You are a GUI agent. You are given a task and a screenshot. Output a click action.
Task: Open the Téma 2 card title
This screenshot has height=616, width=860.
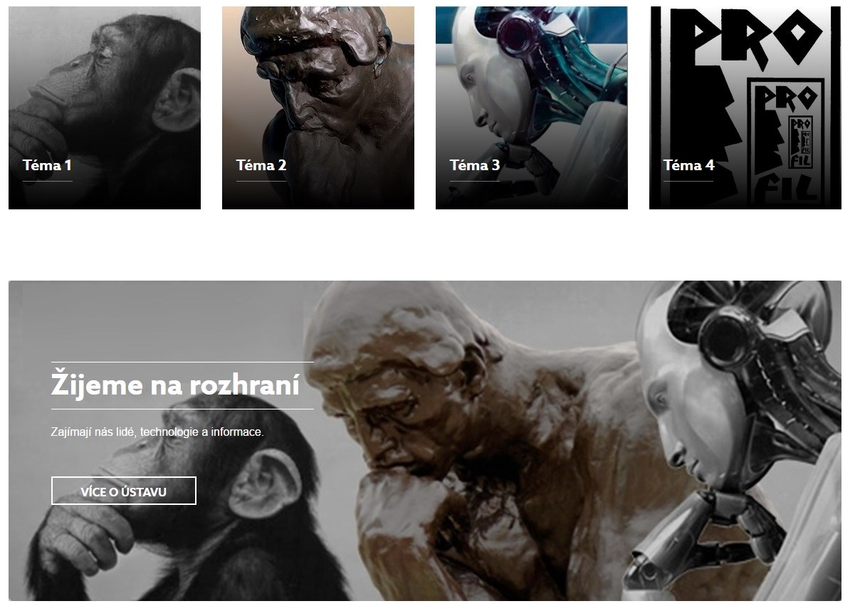(x=261, y=165)
